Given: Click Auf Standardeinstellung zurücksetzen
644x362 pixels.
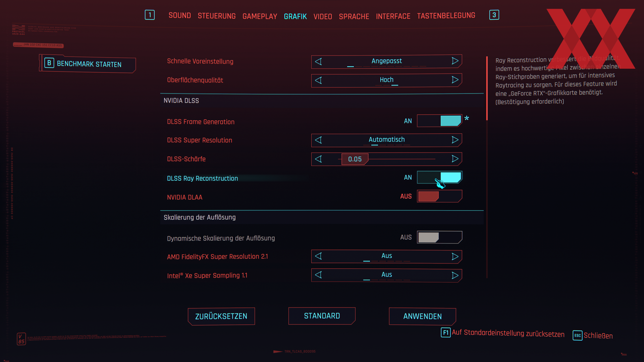Looking at the screenshot, I should (x=508, y=333).
